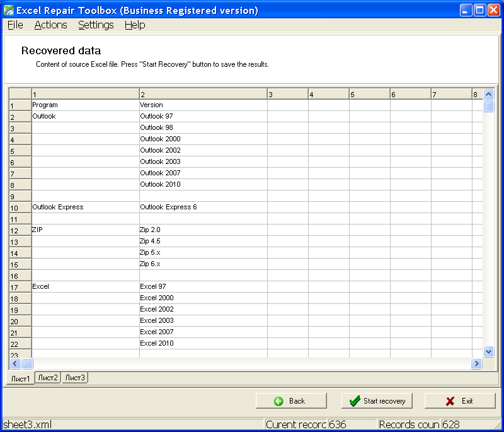Click the current record value 636
Viewport: 504px width, 432px height.
click(338, 424)
